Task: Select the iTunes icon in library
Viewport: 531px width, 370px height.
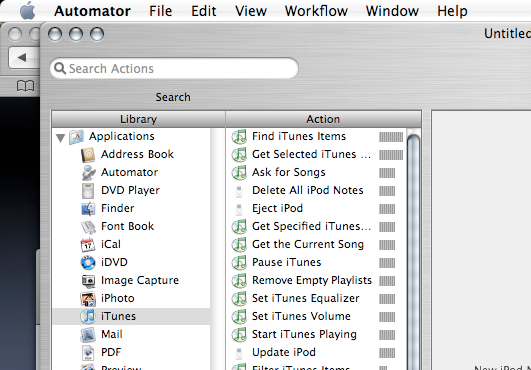Action: coord(88,317)
